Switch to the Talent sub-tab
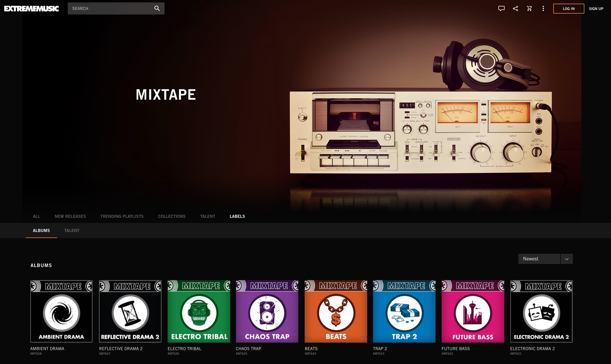 pos(72,231)
